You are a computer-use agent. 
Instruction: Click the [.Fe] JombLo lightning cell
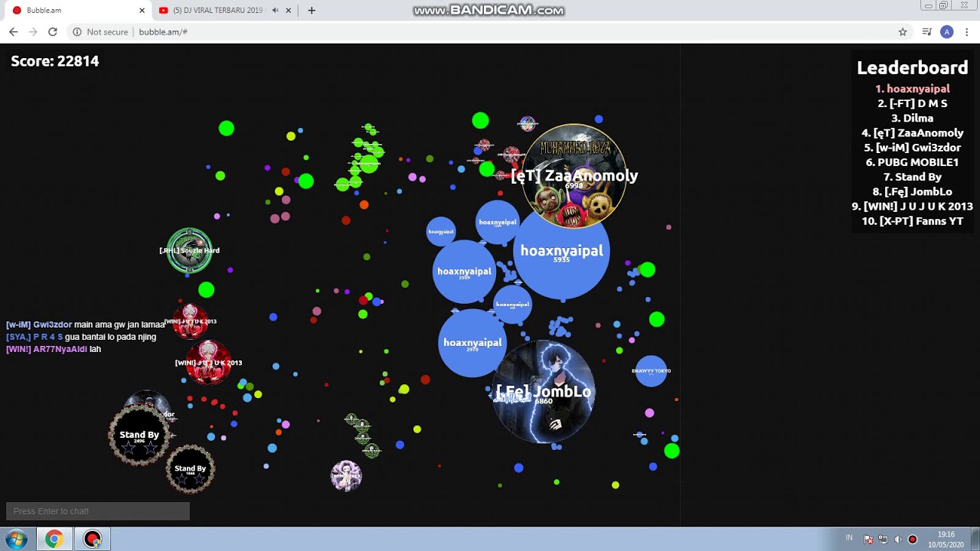tap(544, 393)
